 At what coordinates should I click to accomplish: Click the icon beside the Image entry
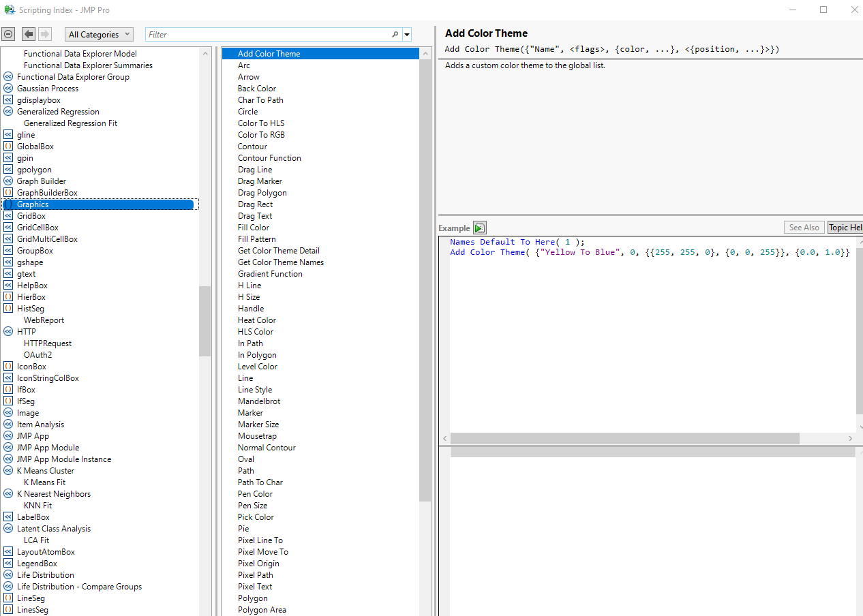coord(7,412)
